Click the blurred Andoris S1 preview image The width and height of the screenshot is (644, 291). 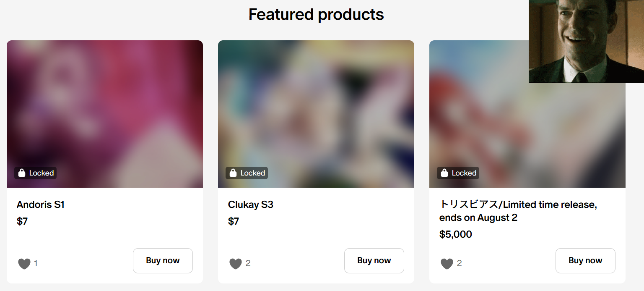tap(105, 105)
